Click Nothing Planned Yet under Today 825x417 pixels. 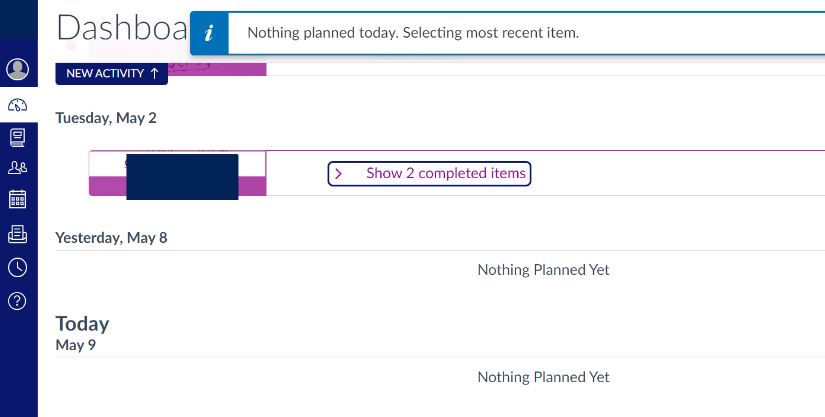(x=543, y=377)
